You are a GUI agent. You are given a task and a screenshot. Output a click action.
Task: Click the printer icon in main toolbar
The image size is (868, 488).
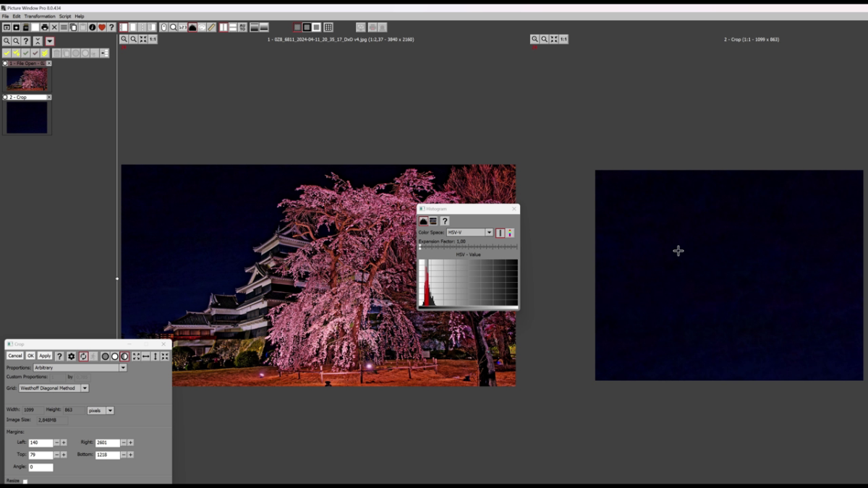(x=45, y=27)
